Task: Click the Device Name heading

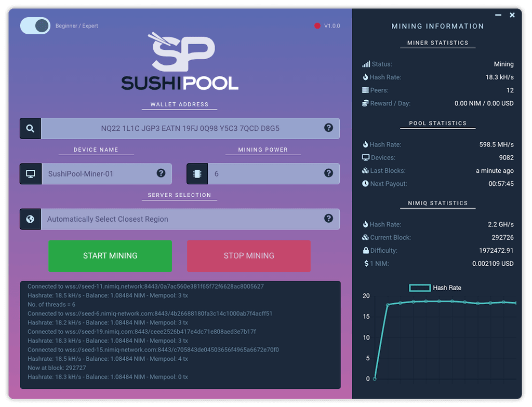Action: pos(96,150)
